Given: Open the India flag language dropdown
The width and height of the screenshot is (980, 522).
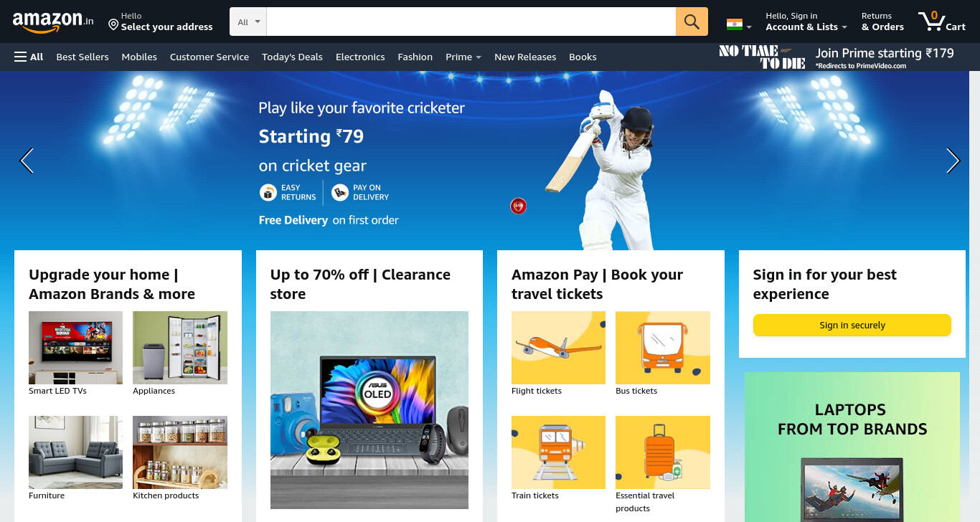Looking at the screenshot, I should (739, 25).
